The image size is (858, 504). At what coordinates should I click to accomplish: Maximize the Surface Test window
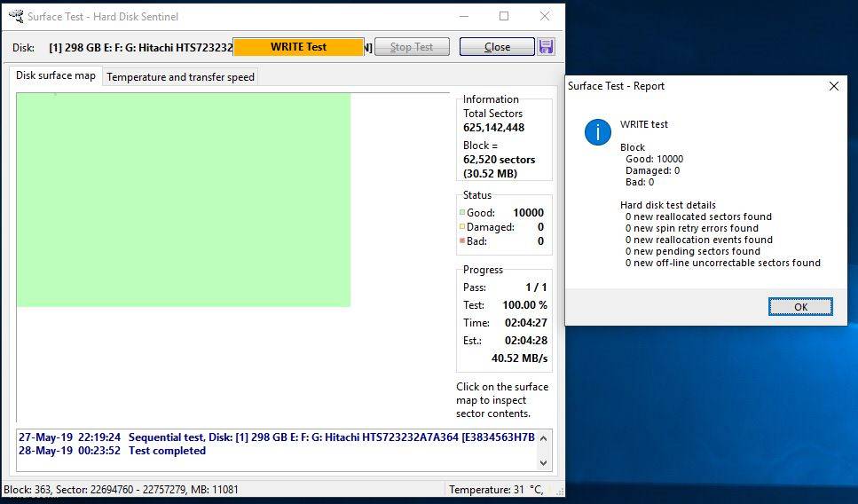[504, 17]
